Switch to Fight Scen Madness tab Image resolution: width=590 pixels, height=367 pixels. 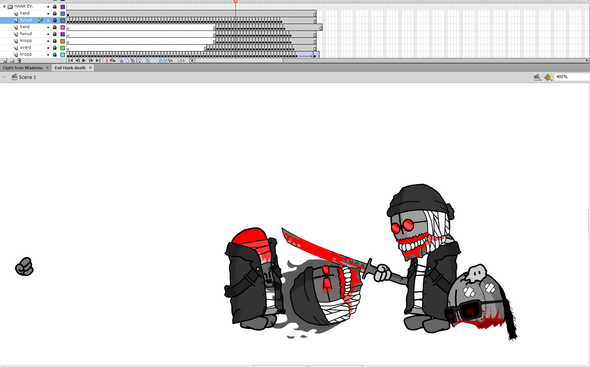23,68
